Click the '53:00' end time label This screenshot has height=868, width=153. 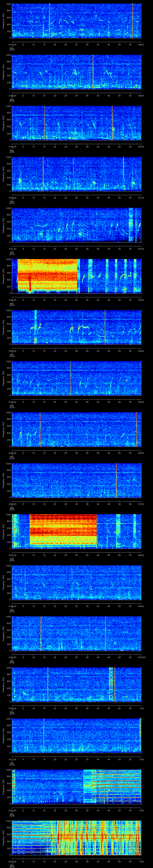[141, 300]
